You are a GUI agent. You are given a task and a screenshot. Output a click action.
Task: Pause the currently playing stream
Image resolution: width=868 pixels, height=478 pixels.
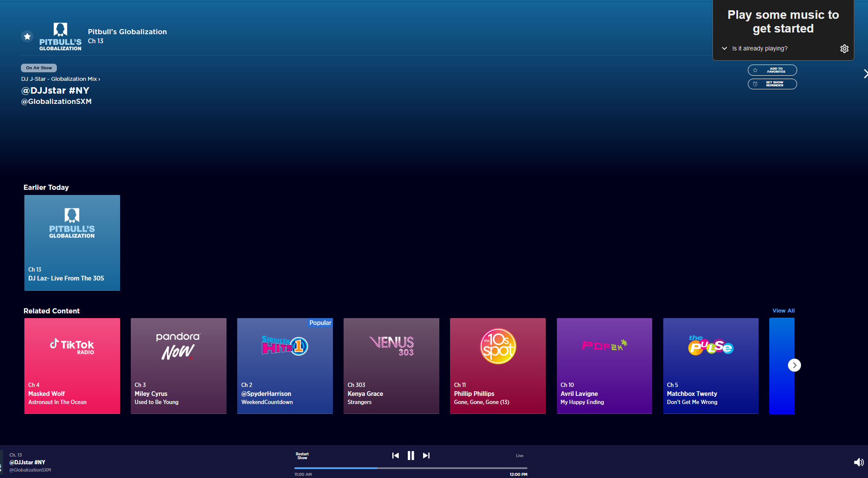[x=411, y=455]
